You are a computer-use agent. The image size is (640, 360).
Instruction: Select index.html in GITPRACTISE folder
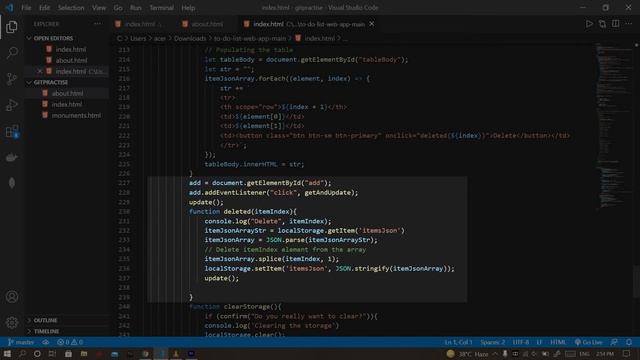click(67, 104)
